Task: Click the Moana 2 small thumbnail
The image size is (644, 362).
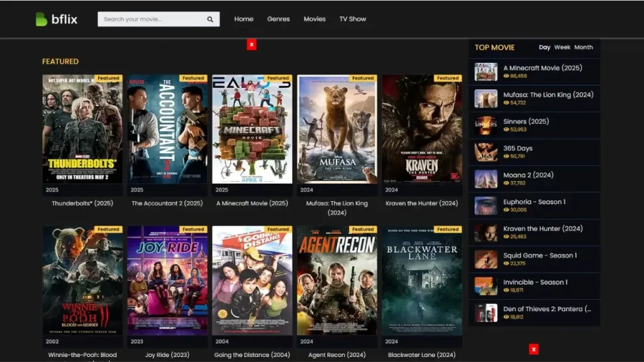Action: coord(486,179)
